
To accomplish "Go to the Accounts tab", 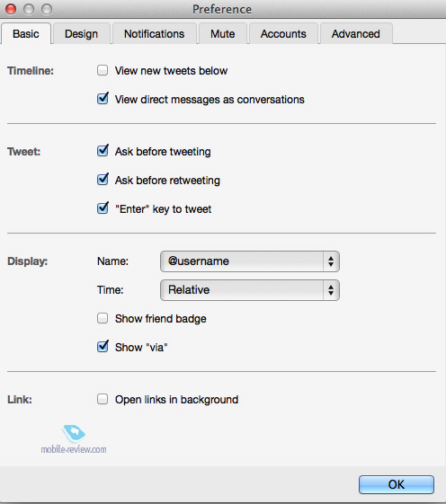I will click(283, 34).
